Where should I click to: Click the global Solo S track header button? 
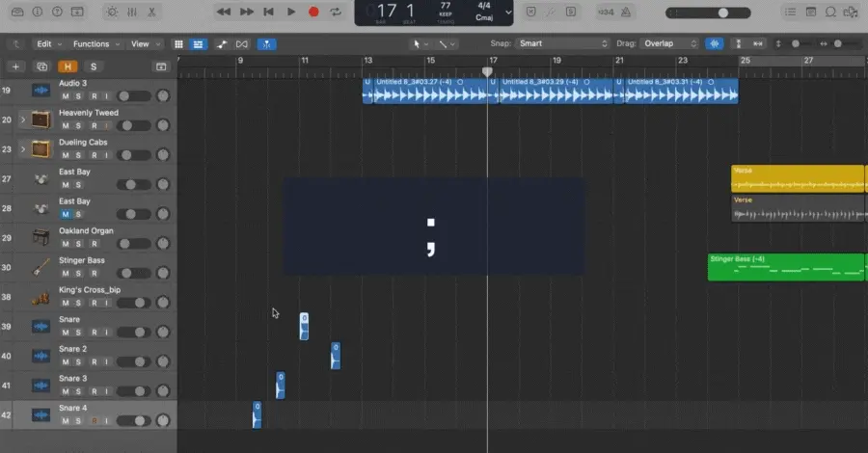[94, 67]
